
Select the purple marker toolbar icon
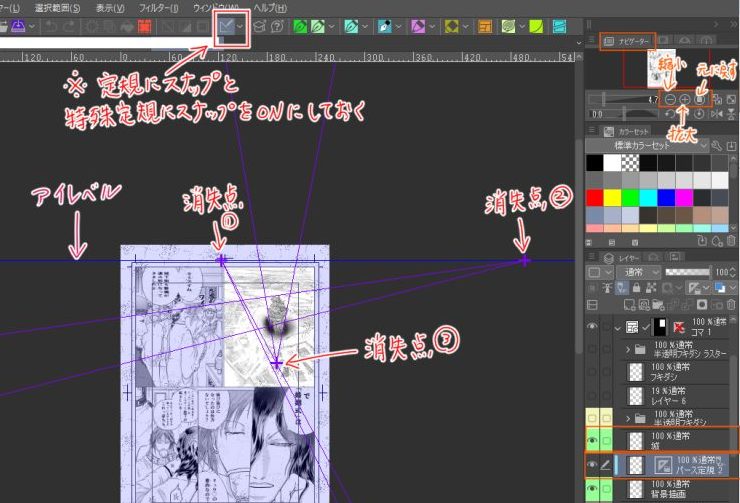(x=418, y=26)
